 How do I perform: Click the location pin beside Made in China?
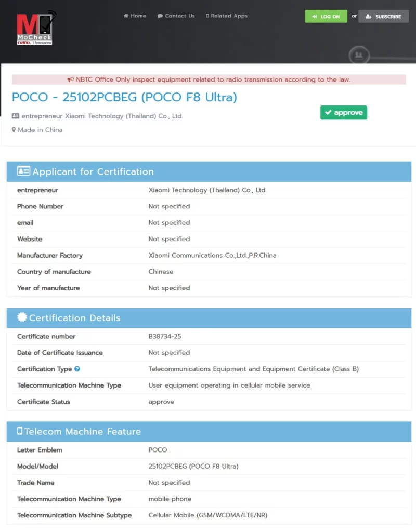coord(14,130)
